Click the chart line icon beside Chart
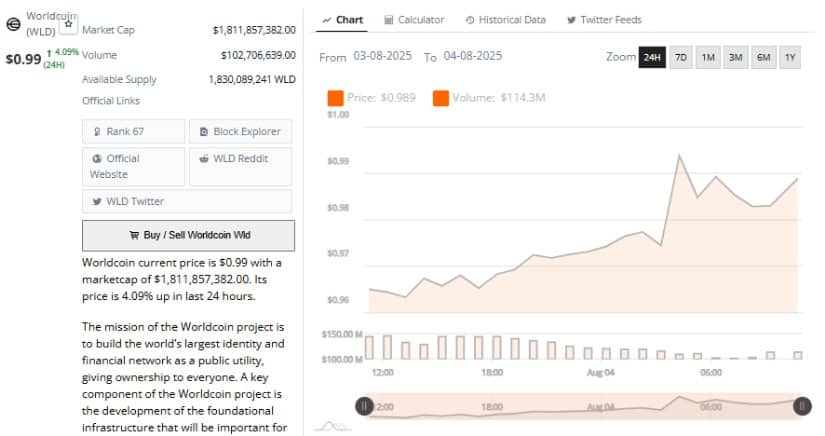The image size is (825, 436). pyautogui.click(x=327, y=20)
